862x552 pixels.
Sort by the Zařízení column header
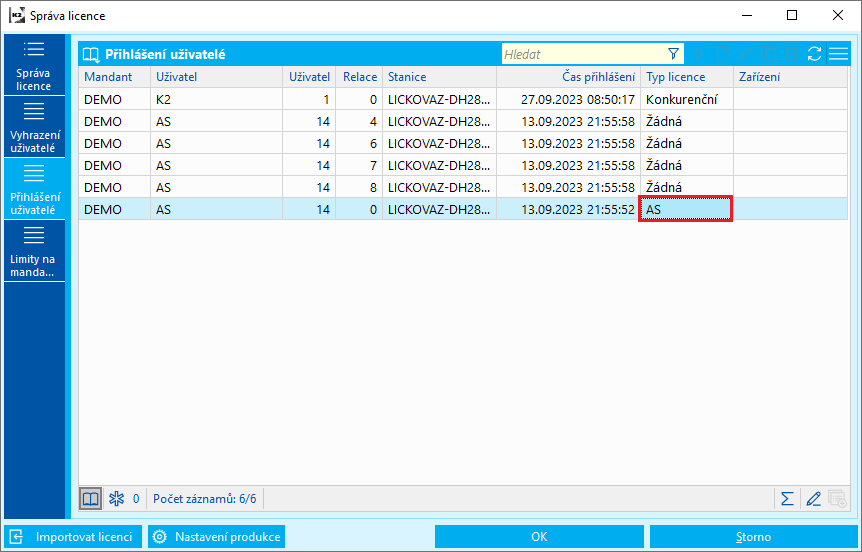point(791,77)
